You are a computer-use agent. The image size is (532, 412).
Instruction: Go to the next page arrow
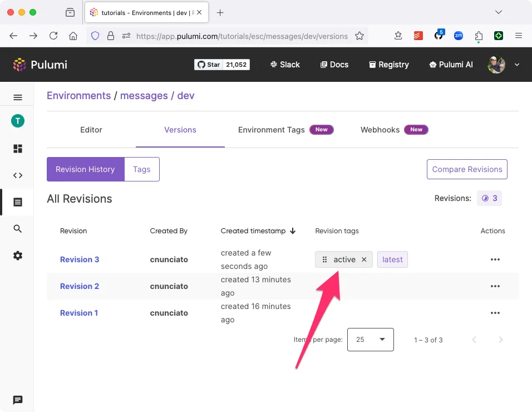[500, 340]
